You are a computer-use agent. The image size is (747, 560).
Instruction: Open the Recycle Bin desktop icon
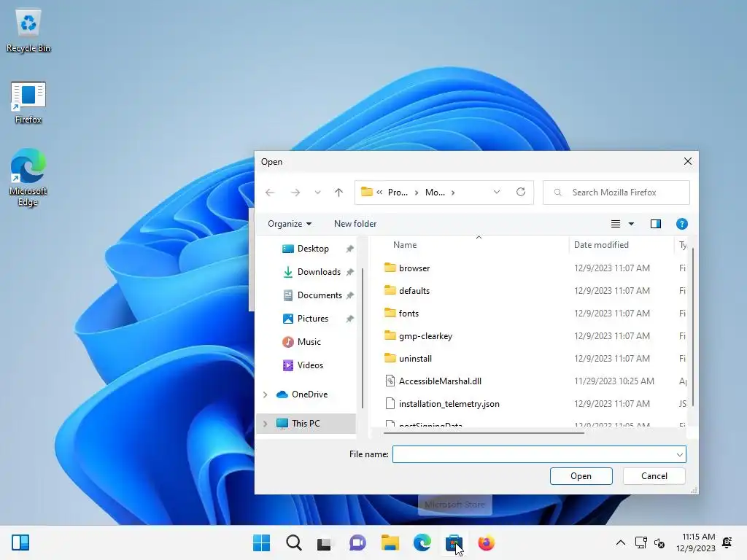click(x=28, y=31)
